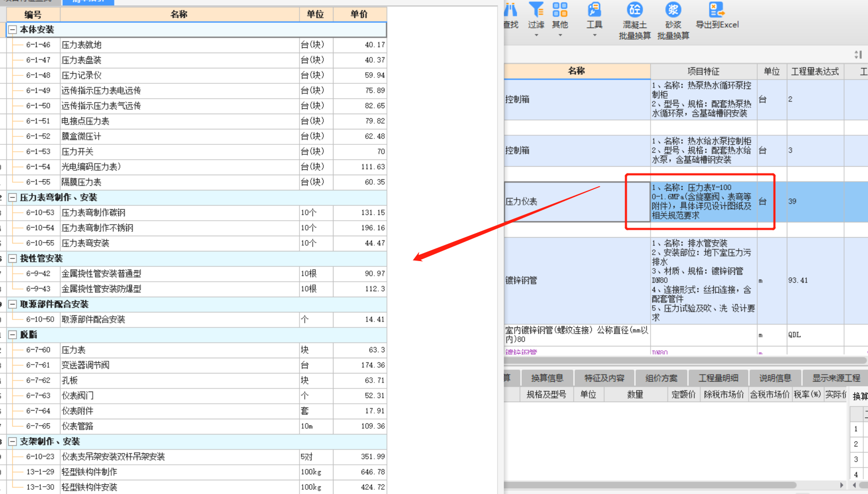868x494 pixels.
Task: Click the 工程量表达式 column header
Action: click(x=815, y=71)
